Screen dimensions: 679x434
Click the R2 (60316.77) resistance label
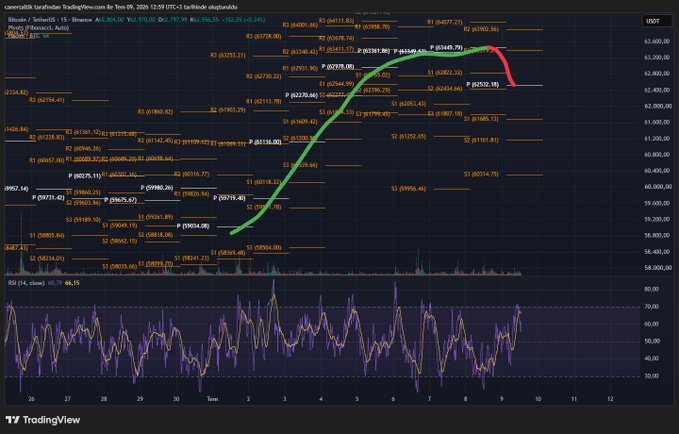[192, 174]
